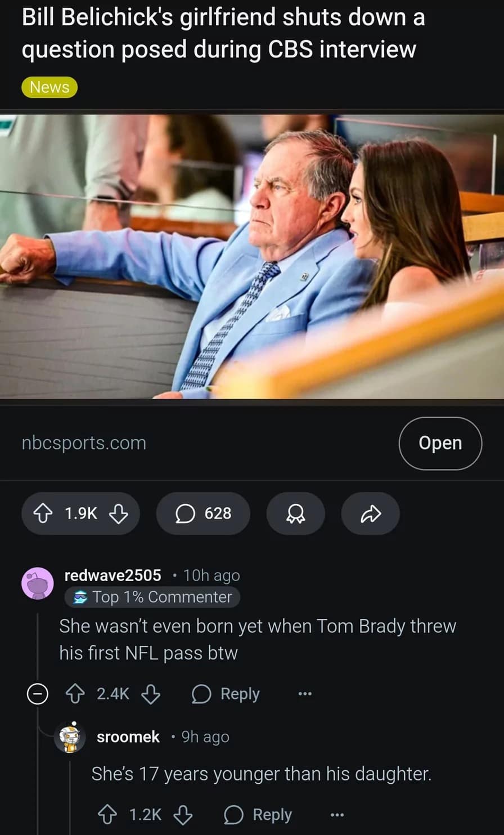Give an award using the award icon
Screen dimensions: 504x835
point(295,513)
